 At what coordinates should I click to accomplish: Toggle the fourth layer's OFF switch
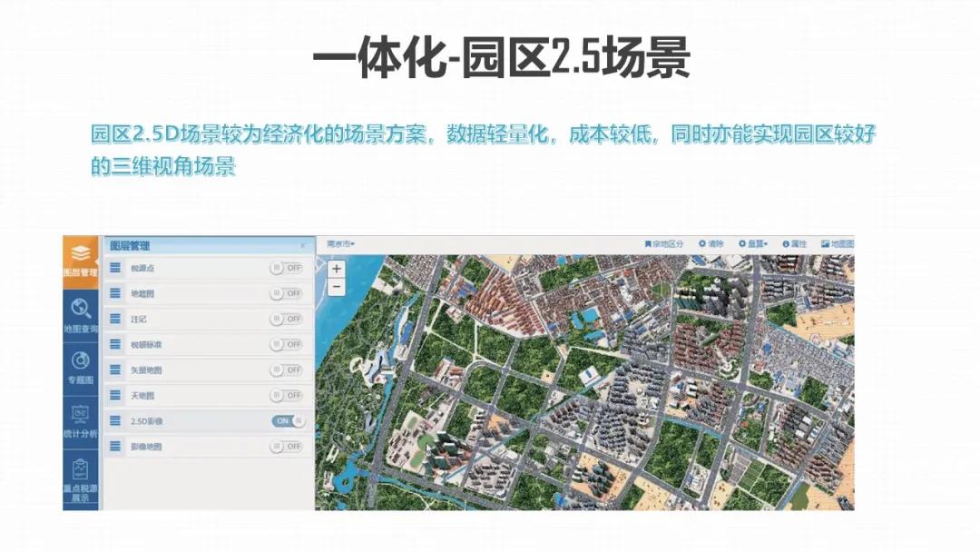point(287,344)
